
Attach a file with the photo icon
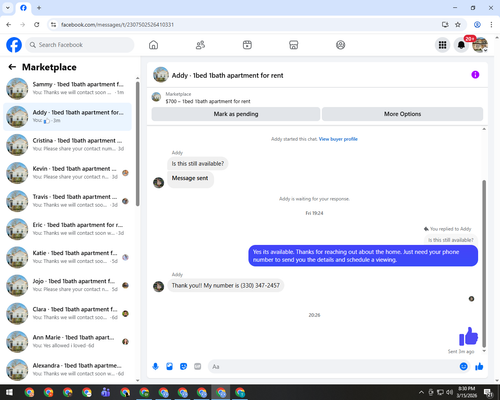(169, 367)
